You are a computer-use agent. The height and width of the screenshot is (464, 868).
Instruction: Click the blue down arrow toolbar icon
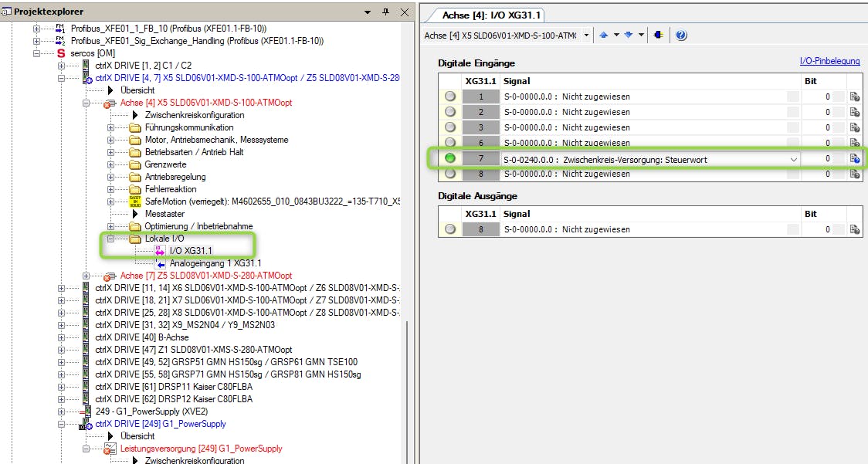(629, 36)
